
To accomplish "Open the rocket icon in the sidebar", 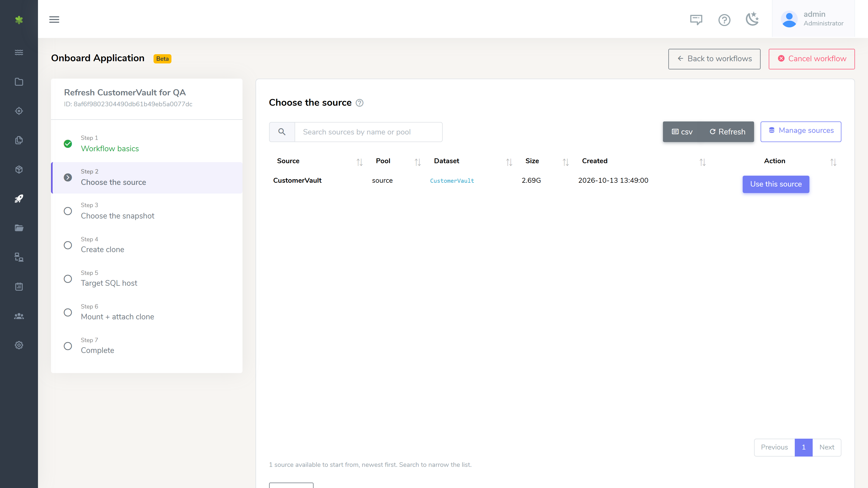I will click(19, 199).
